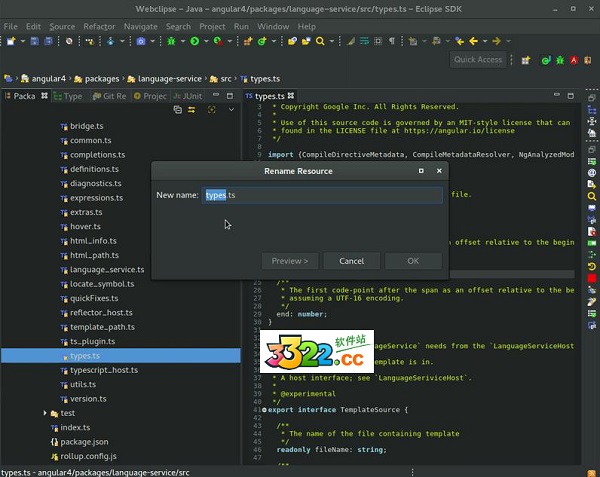Click the yellow history clock icon in right sidebar
The width and height of the screenshot is (600, 477).
592,267
